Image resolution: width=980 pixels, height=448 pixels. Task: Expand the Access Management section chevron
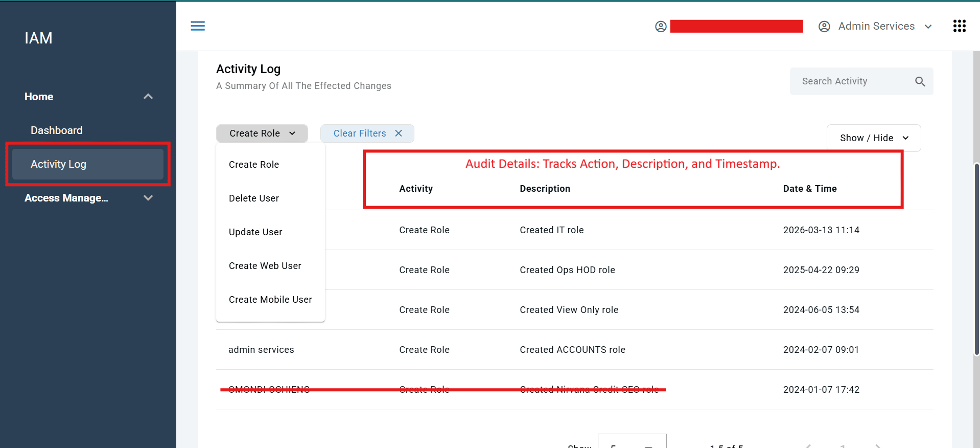point(148,198)
